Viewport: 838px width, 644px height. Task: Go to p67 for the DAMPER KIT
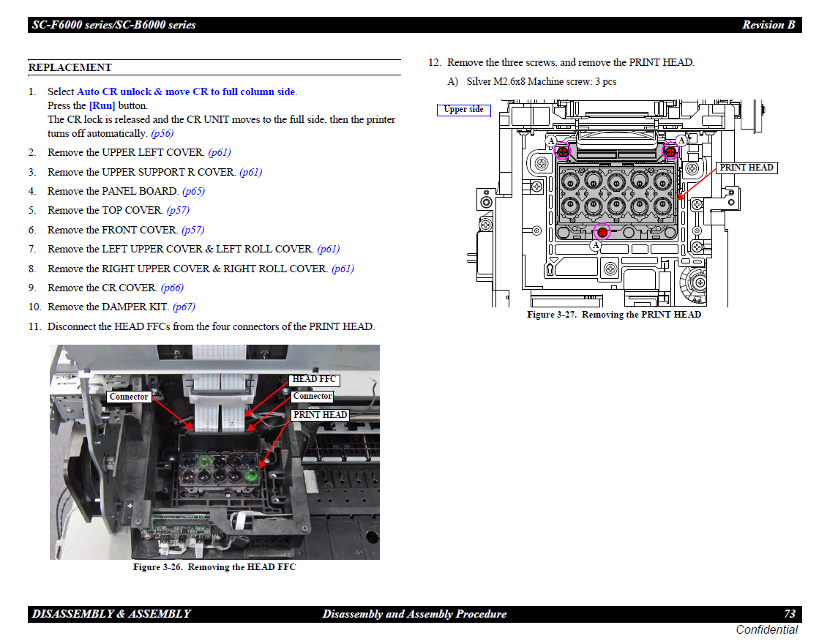pyautogui.click(x=184, y=307)
